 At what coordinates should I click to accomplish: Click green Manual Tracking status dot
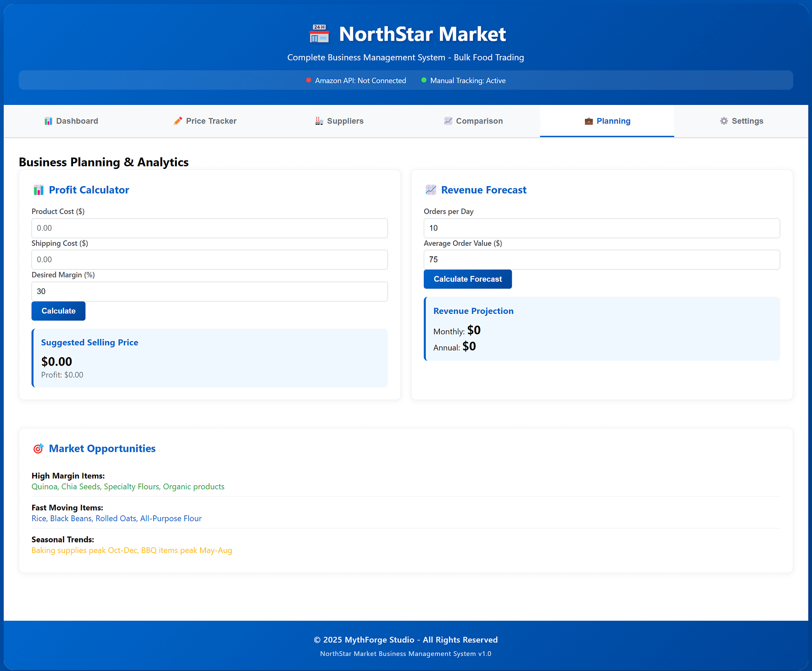tap(424, 80)
